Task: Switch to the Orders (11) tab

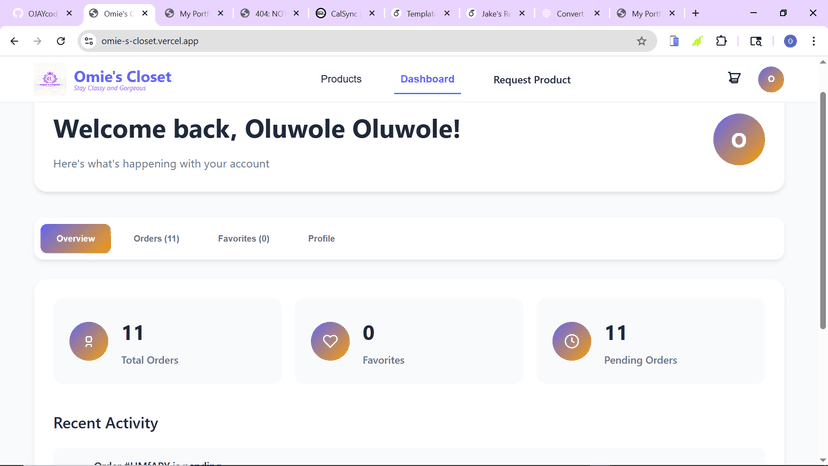Action: point(156,239)
